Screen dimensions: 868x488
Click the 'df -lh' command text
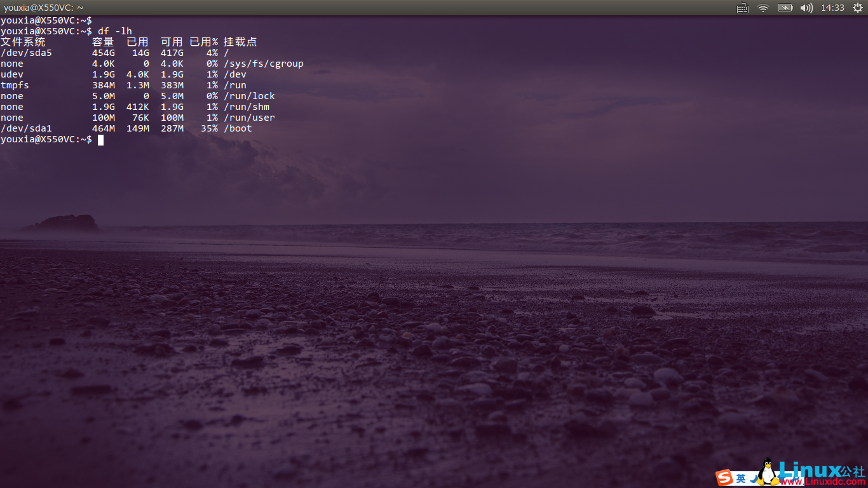pyautogui.click(x=115, y=31)
